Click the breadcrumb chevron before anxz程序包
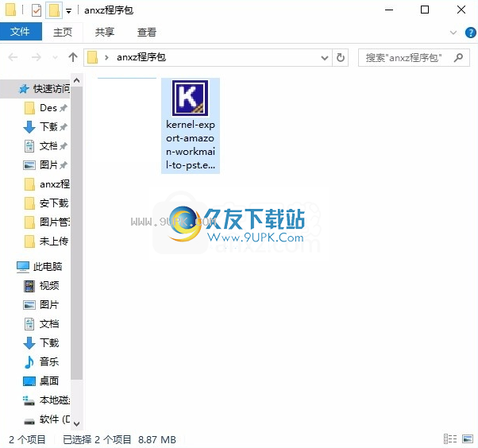478x448 pixels. coord(106,57)
